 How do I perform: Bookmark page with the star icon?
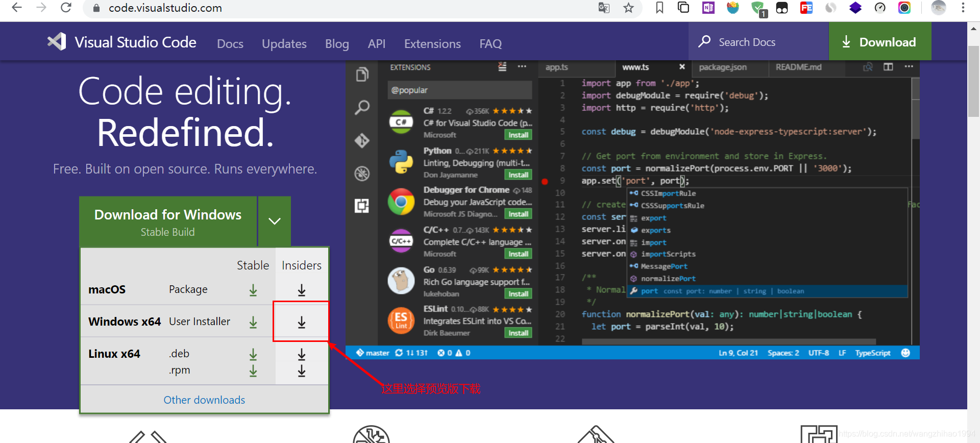[628, 8]
